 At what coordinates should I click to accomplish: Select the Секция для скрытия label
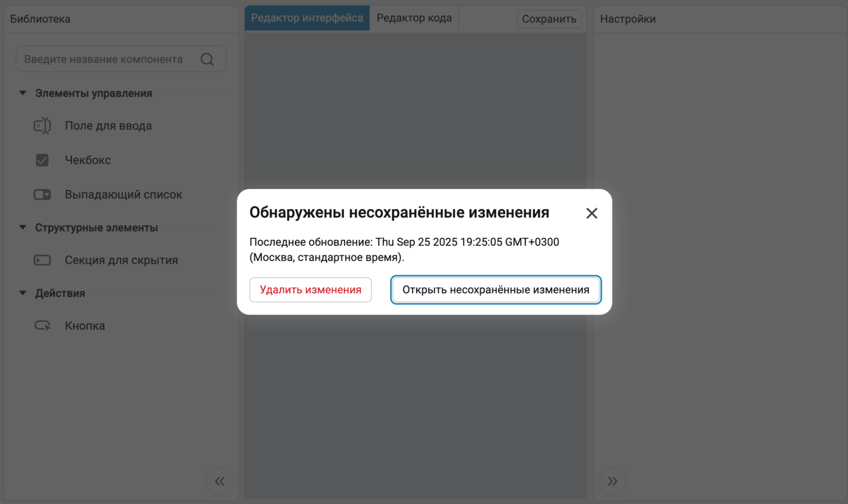click(121, 260)
